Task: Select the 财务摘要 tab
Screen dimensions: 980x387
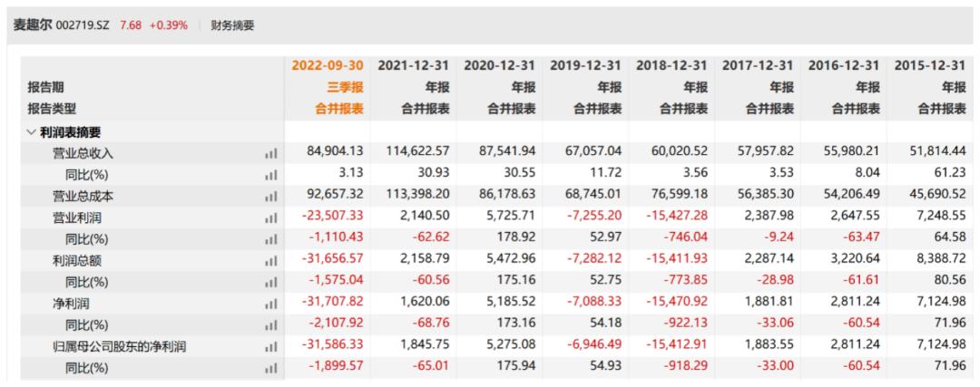Action: pyautogui.click(x=232, y=25)
